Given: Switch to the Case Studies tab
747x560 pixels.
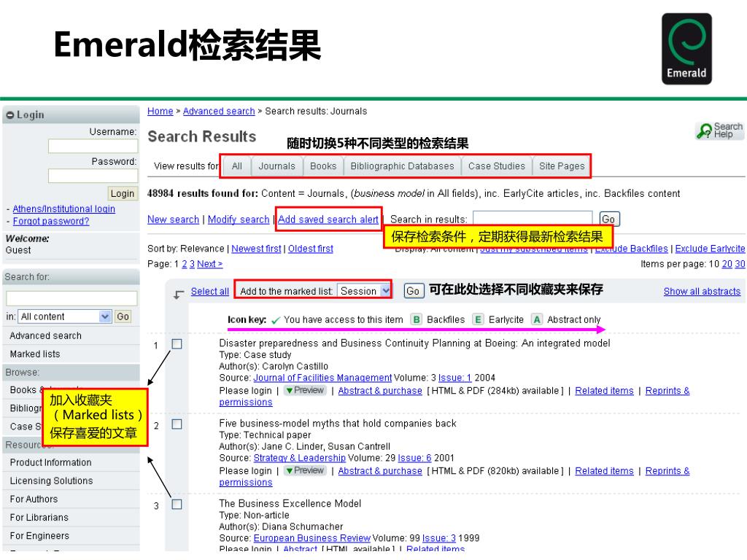Looking at the screenshot, I should tap(496, 166).
